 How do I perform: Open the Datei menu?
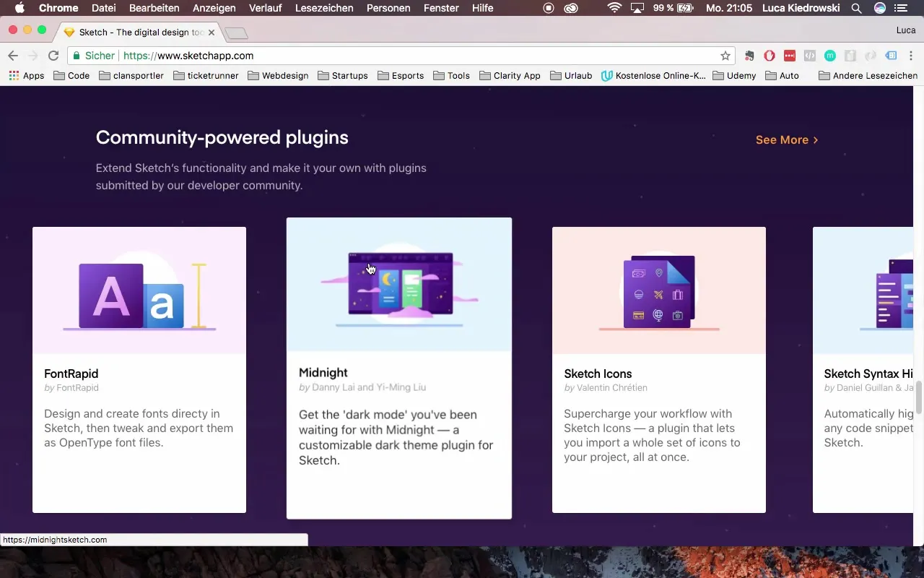(104, 8)
